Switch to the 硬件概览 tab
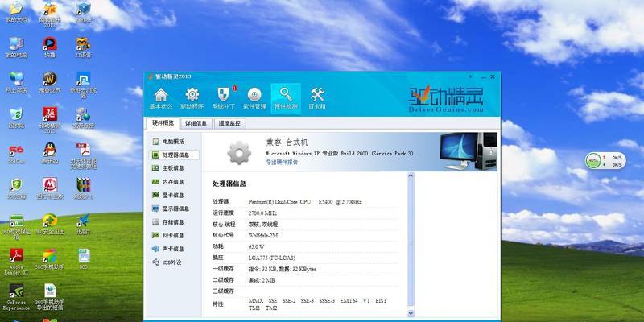 click(163, 123)
